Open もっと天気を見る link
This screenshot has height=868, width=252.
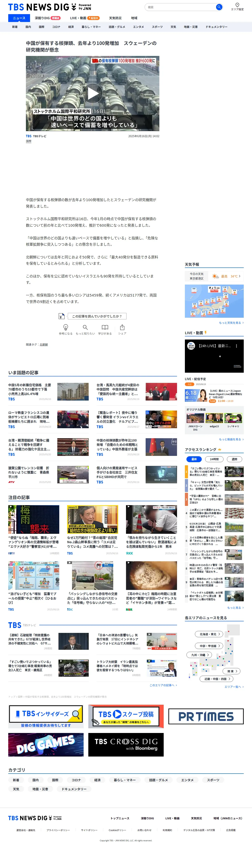tap(231, 323)
